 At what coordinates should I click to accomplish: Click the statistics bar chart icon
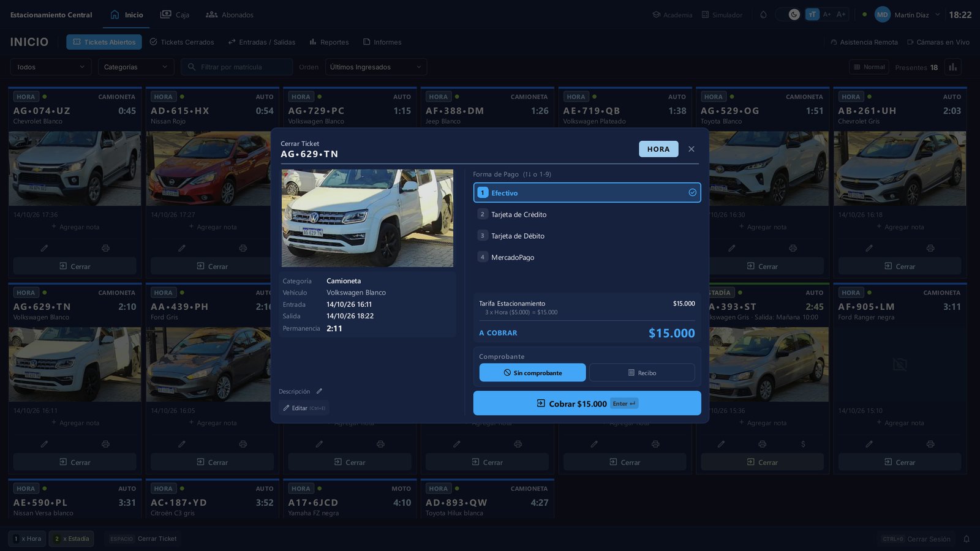[952, 67]
